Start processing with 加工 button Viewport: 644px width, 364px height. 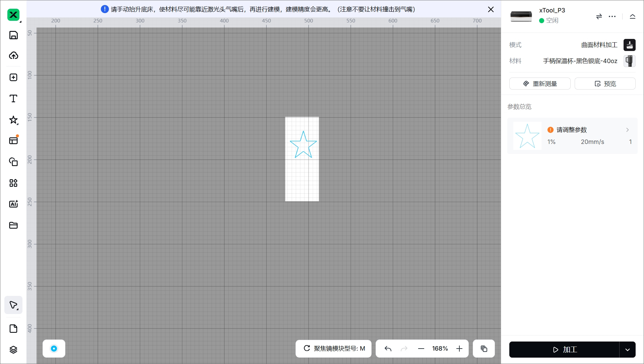pos(564,350)
